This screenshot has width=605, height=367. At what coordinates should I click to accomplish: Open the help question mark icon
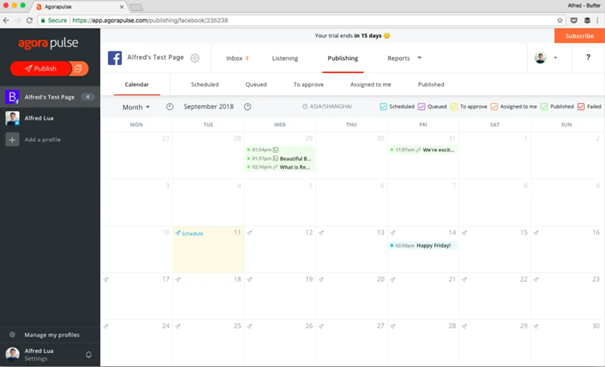click(x=588, y=58)
